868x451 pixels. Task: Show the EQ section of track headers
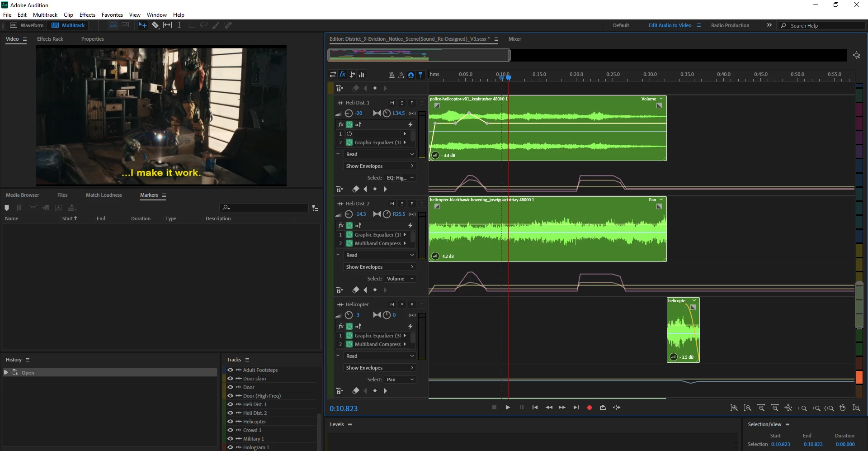pyautogui.click(x=362, y=75)
